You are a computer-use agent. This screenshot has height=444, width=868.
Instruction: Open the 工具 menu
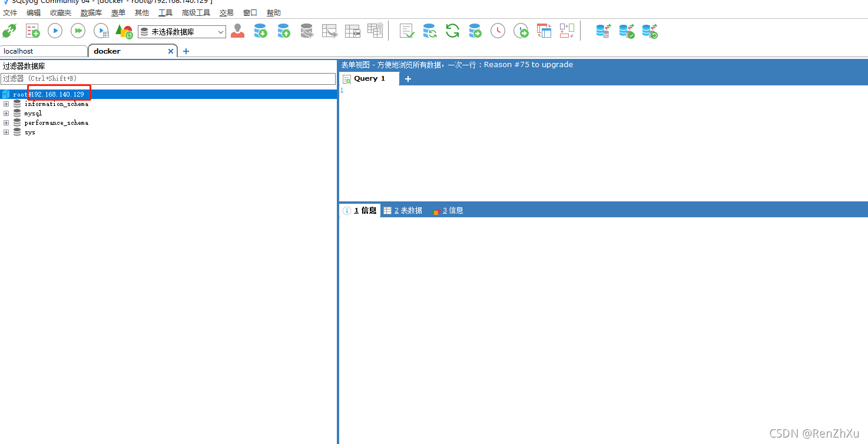click(165, 12)
